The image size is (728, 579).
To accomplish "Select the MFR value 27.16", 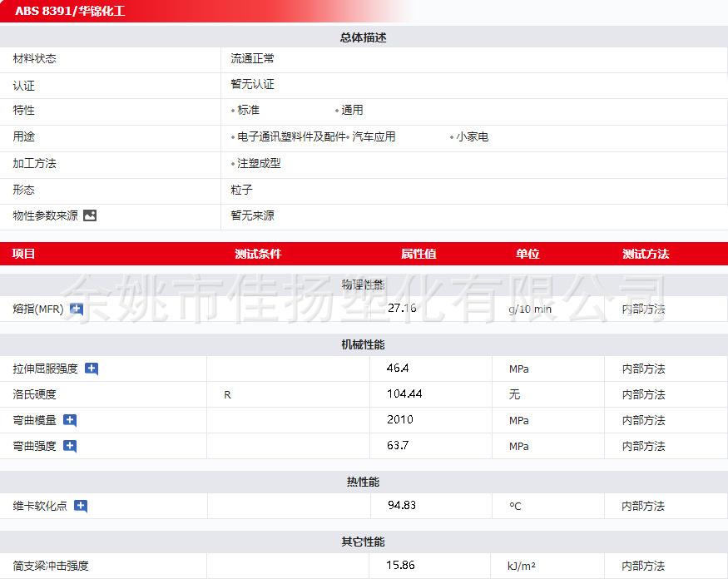I will [402, 308].
